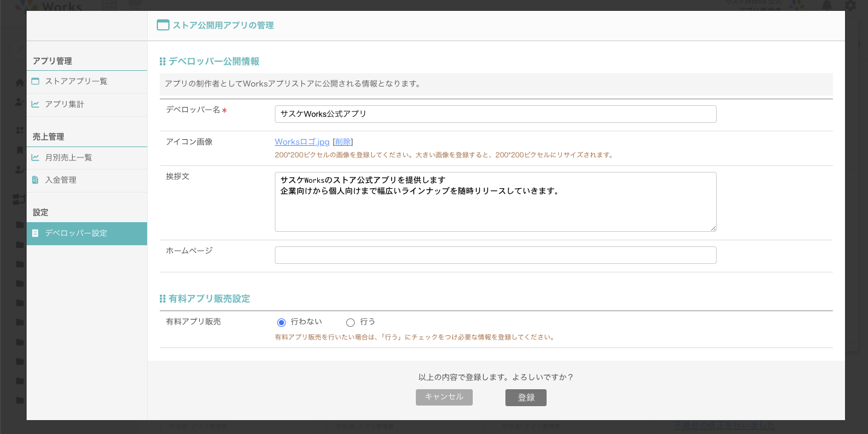The height and width of the screenshot is (434, 868).
Task: Open アプリ集計 in the sidebar
Action: 87,105
